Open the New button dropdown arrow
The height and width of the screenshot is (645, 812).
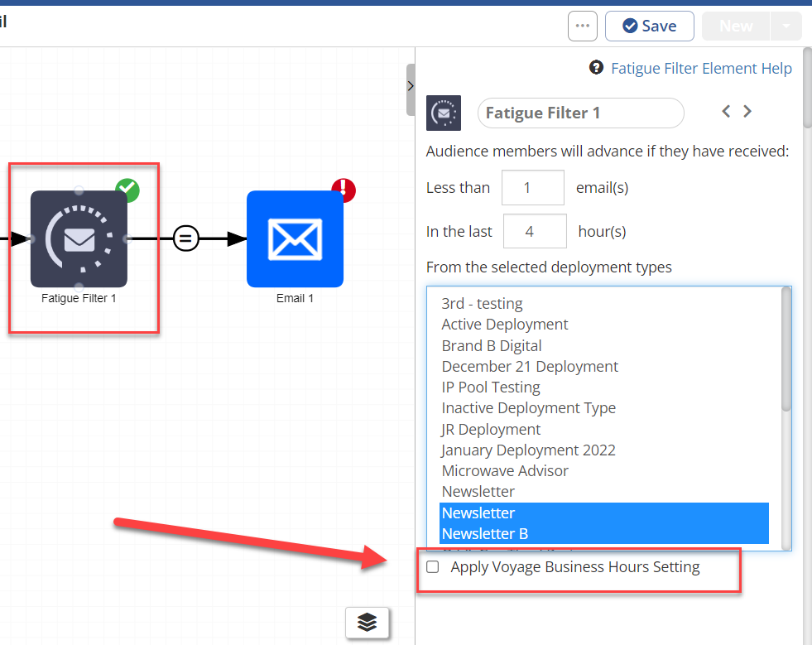pyautogui.click(x=786, y=26)
